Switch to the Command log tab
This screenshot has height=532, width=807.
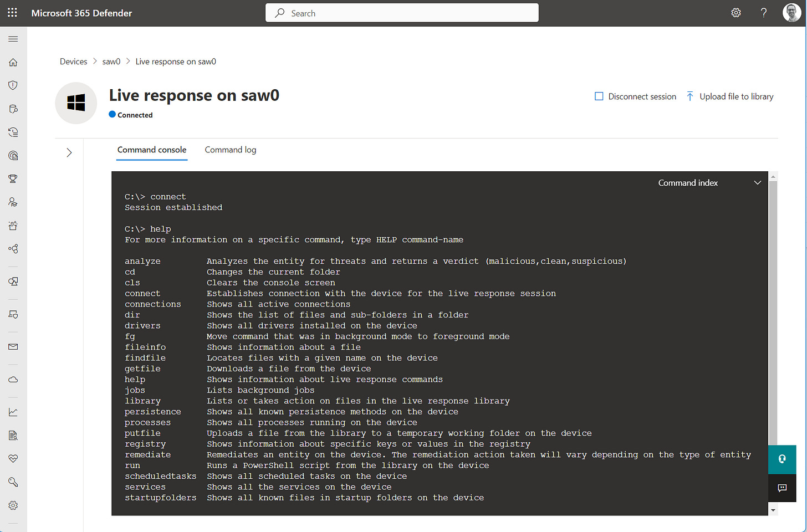[x=231, y=150]
